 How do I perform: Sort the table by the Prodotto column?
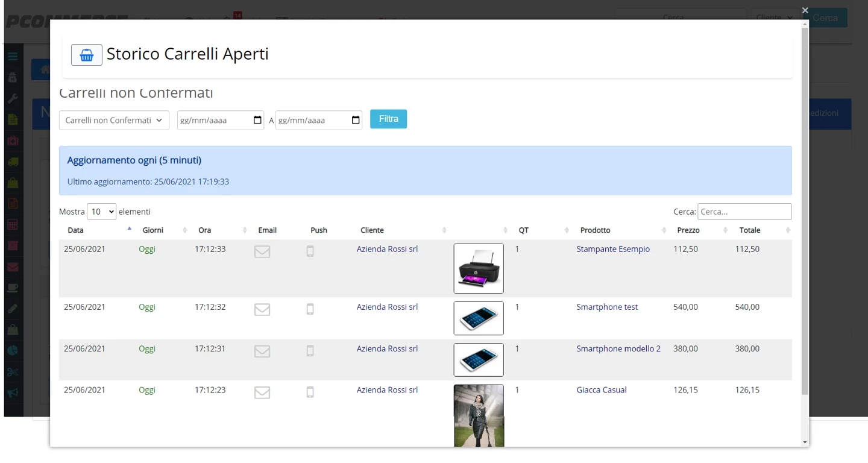click(620, 230)
